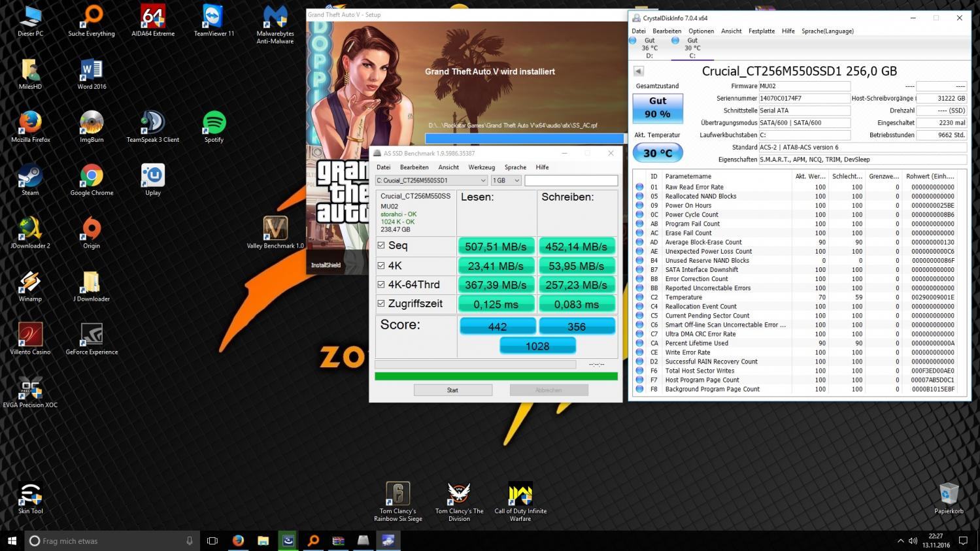Open Festplatte menu in CrystalDiskInfo

762,31
